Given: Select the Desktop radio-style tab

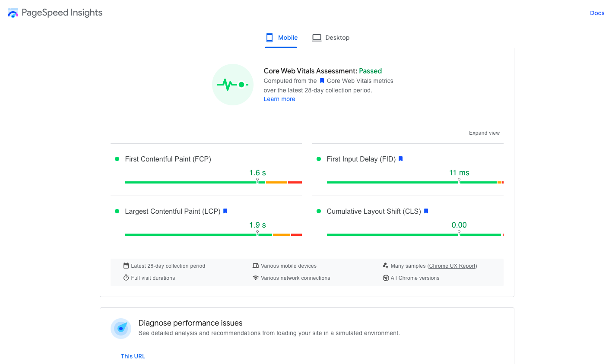Looking at the screenshot, I should coord(331,38).
